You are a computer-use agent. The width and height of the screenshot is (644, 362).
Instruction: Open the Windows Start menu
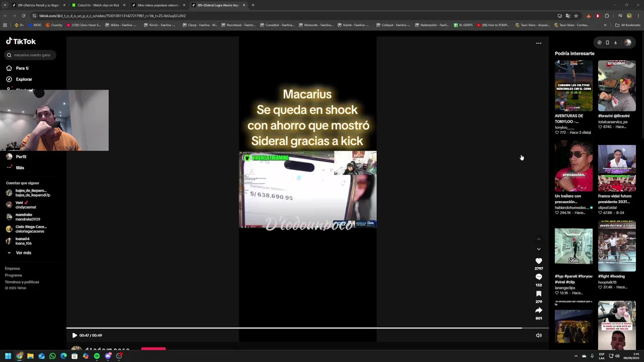(8, 356)
